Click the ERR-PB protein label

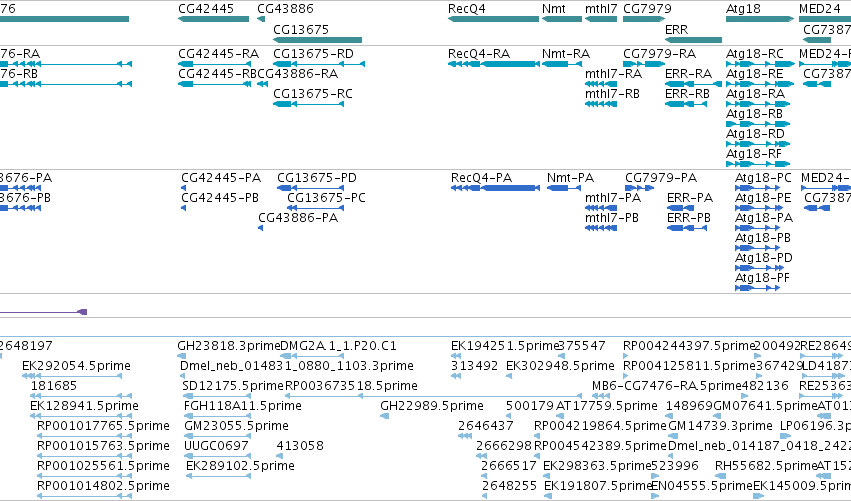coord(689,218)
